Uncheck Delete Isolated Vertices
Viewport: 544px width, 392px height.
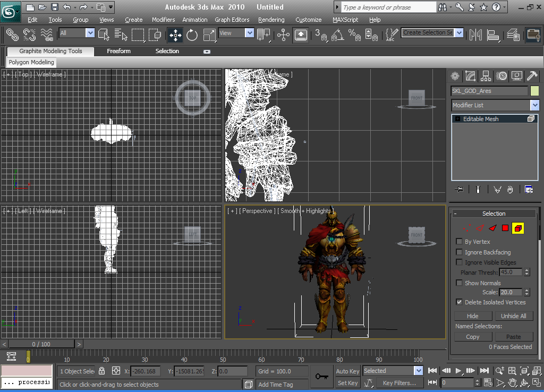click(459, 302)
